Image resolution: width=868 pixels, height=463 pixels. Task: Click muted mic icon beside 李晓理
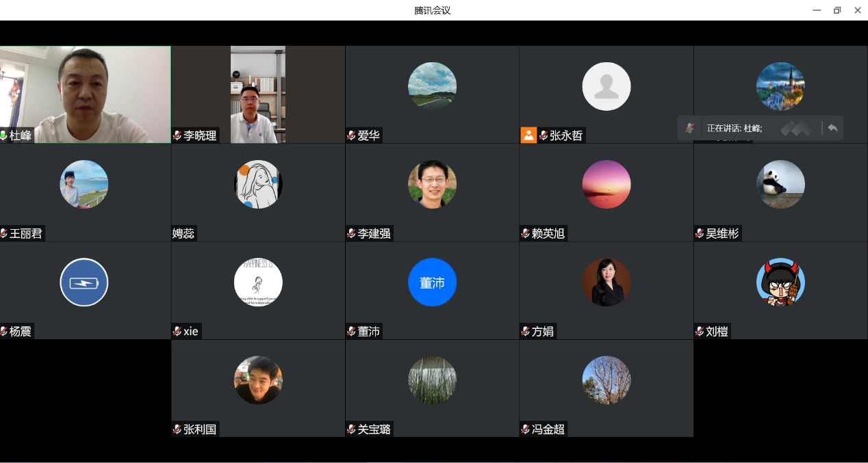177,135
